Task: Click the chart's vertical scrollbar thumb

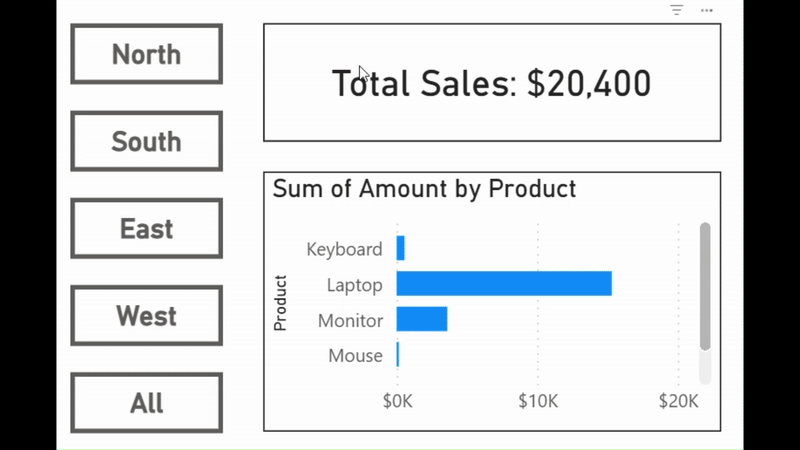Action: pos(705,286)
